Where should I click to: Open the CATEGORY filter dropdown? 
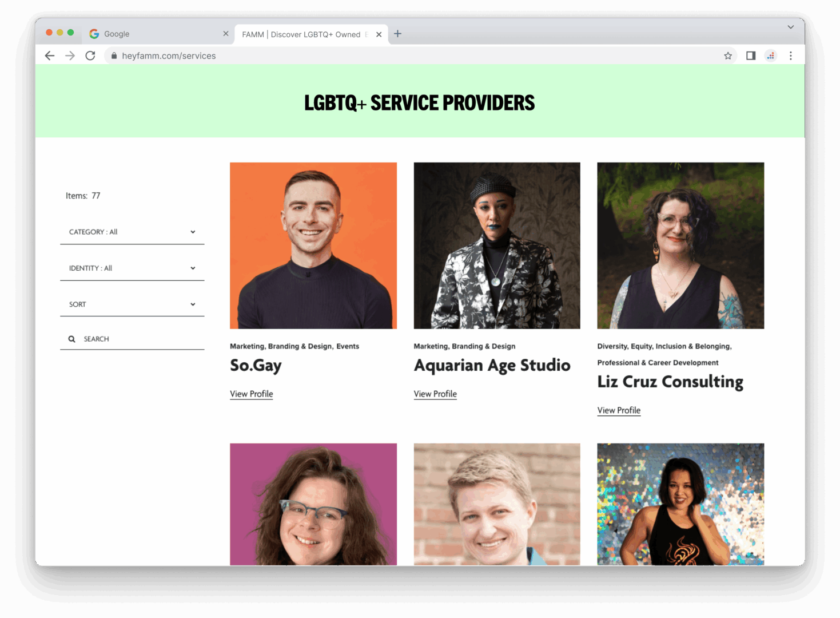[132, 232]
